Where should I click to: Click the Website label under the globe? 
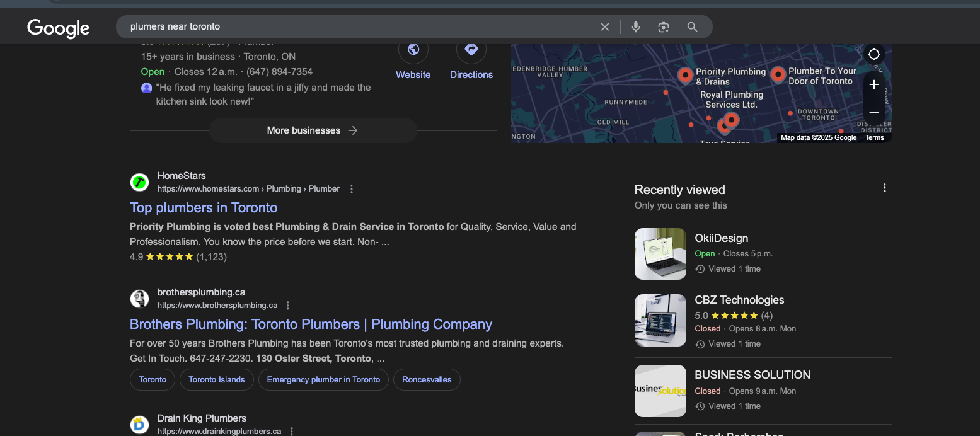click(x=413, y=74)
